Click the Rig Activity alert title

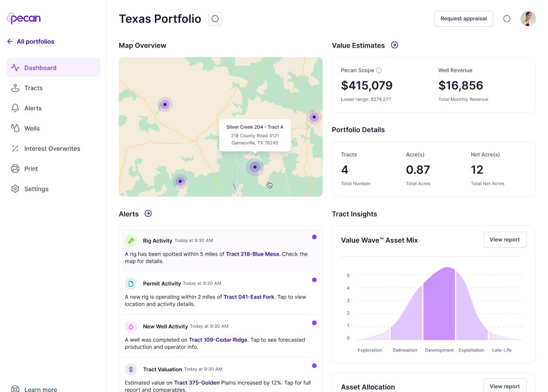[x=158, y=241]
